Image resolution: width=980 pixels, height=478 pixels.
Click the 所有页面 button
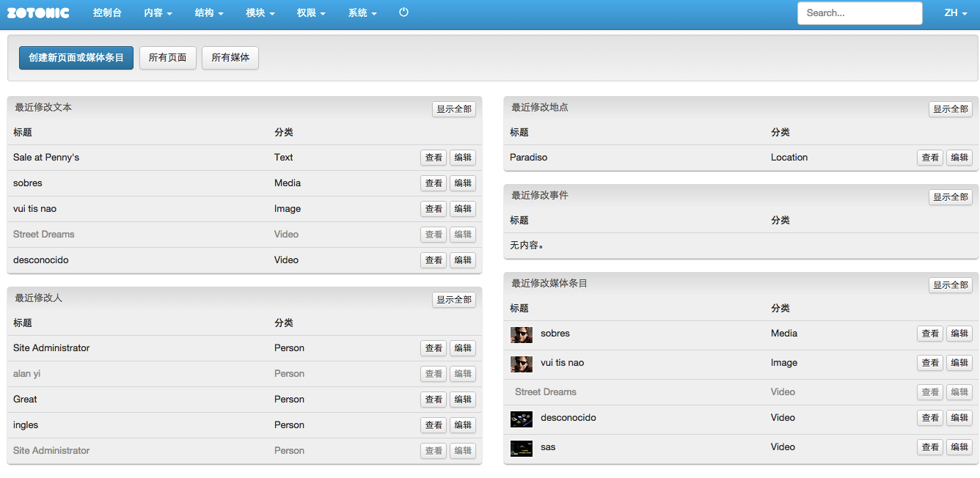pyautogui.click(x=168, y=58)
